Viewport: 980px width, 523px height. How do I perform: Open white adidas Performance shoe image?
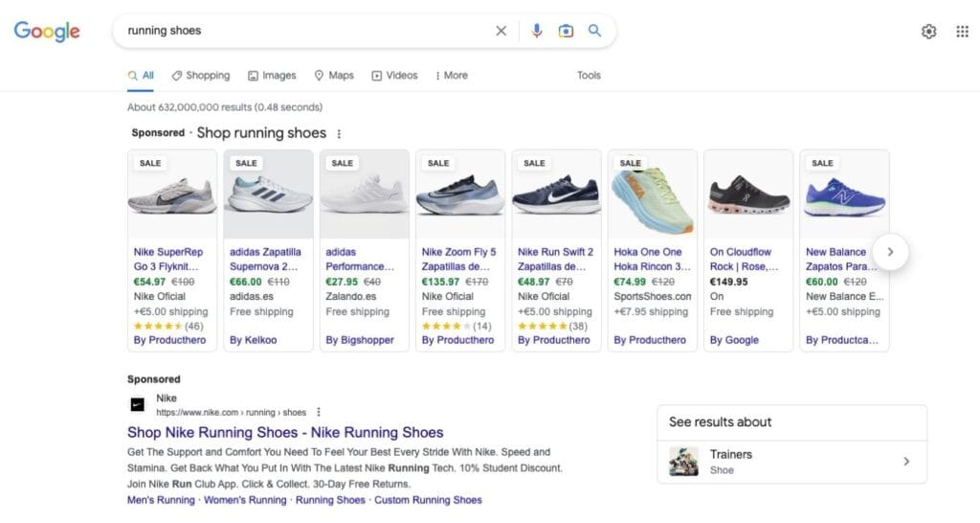pyautogui.click(x=365, y=195)
